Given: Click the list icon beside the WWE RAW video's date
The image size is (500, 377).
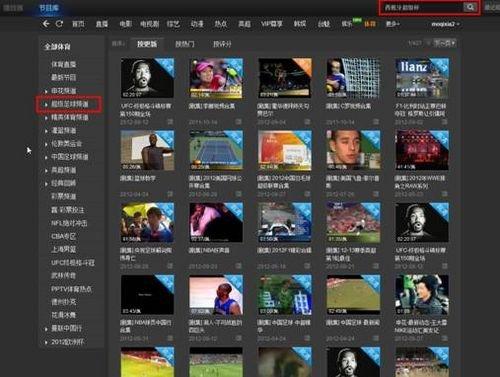Looking at the screenshot, I should coord(444,194).
